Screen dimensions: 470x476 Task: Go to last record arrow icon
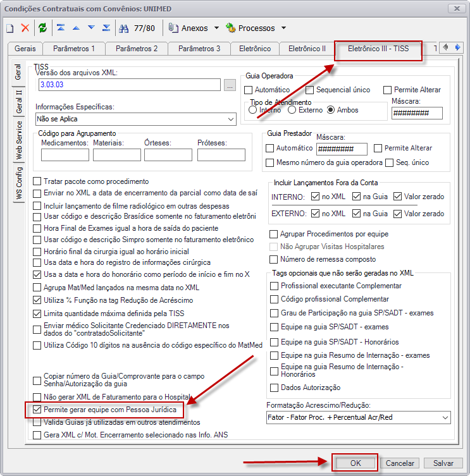coord(106,28)
